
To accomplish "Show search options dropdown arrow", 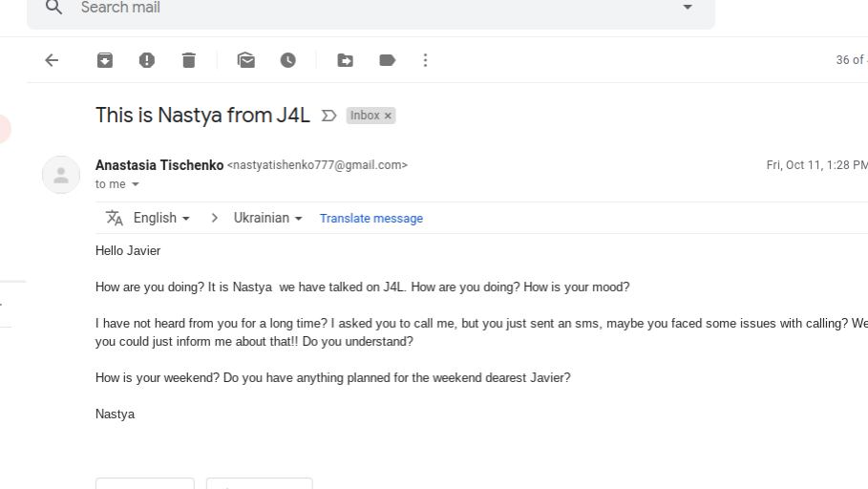I will click(x=687, y=8).
